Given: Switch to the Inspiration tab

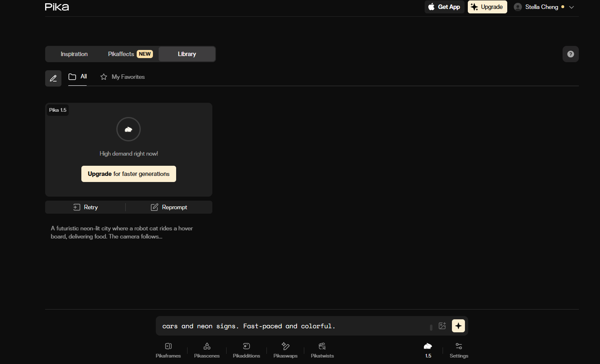Looking at the screenshot, I should (74, 54).
